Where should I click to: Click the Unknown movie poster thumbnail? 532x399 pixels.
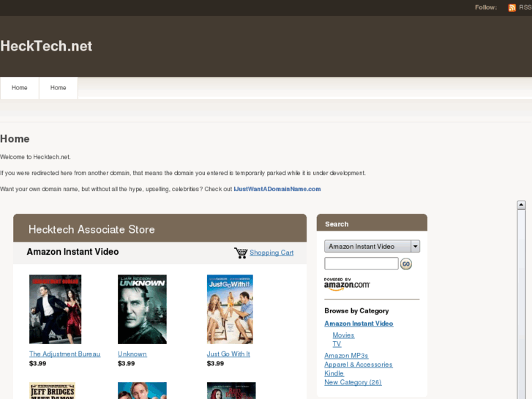click(142, 310)
